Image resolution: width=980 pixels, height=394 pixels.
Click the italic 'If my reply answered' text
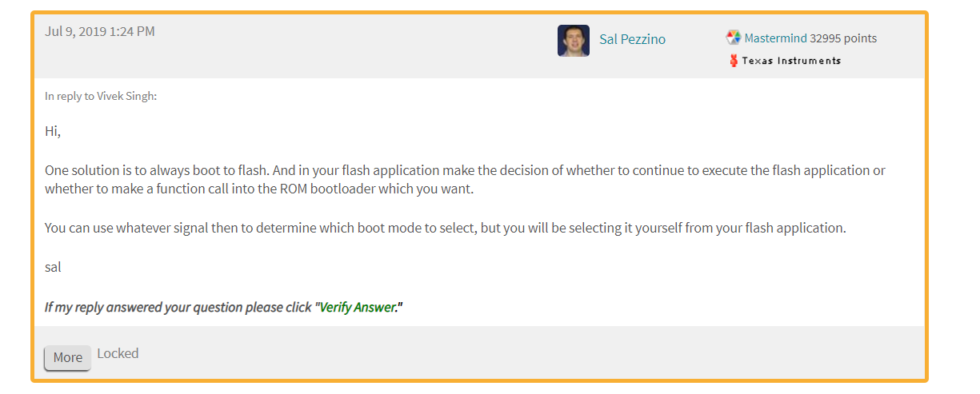pyautogui.click(x=176, y=308)
